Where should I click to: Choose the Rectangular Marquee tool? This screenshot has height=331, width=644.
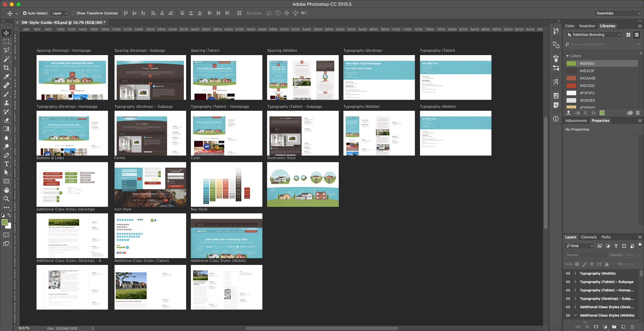pos(6,41)
